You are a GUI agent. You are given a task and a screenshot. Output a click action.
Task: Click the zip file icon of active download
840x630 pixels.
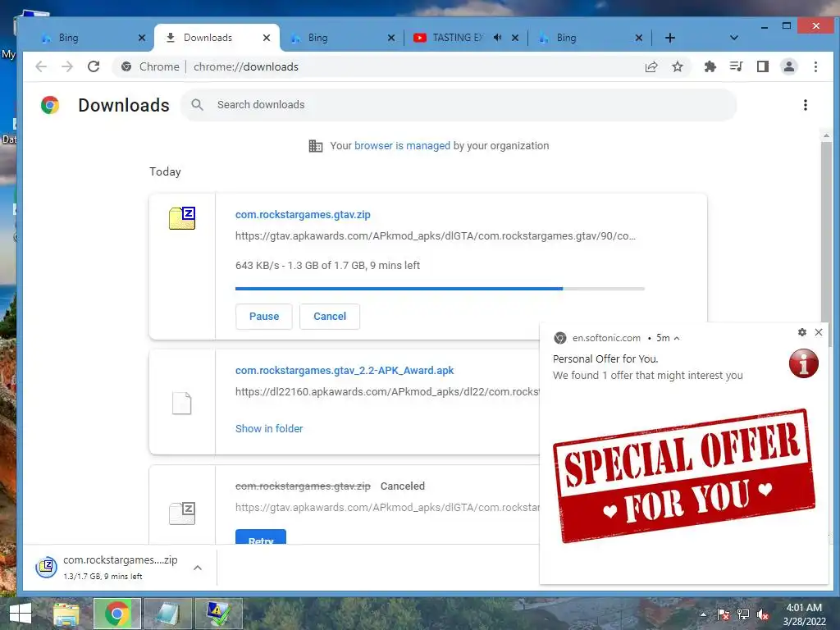[x=182, y=218]
